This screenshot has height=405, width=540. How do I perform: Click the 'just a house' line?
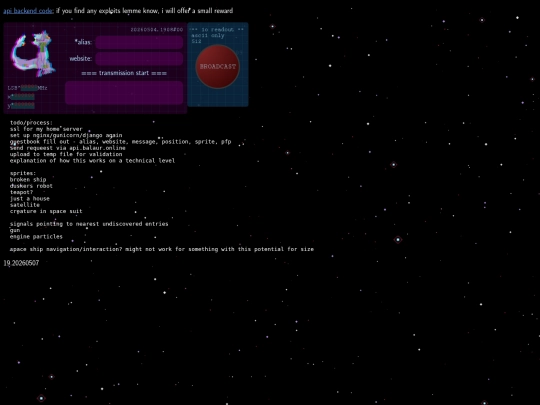point(30,199)
